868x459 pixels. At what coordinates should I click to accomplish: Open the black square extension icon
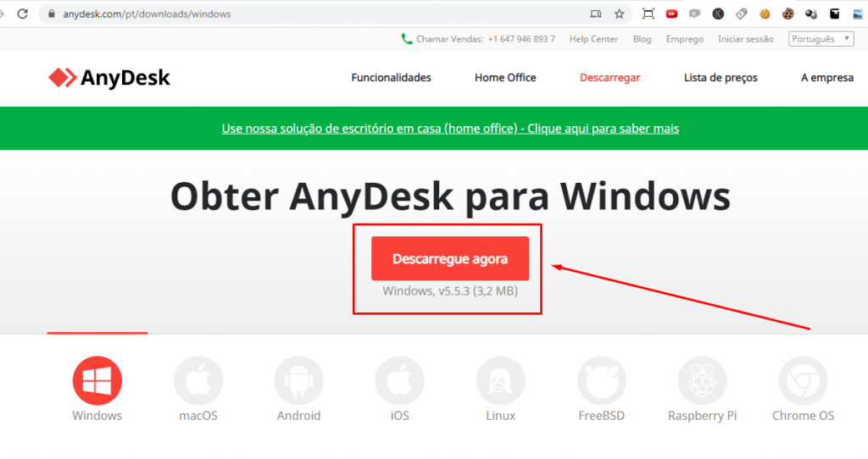click(x=834, y=14)
